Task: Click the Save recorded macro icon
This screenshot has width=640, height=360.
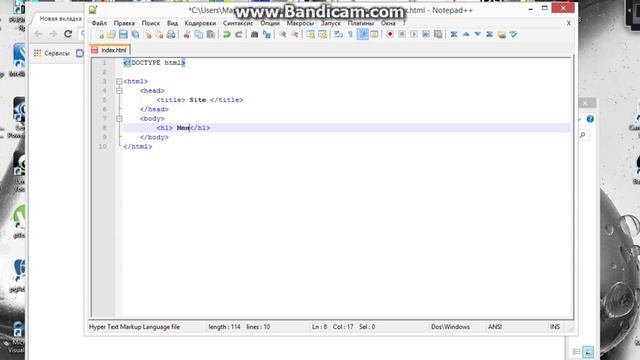Action: click(438, 35)
